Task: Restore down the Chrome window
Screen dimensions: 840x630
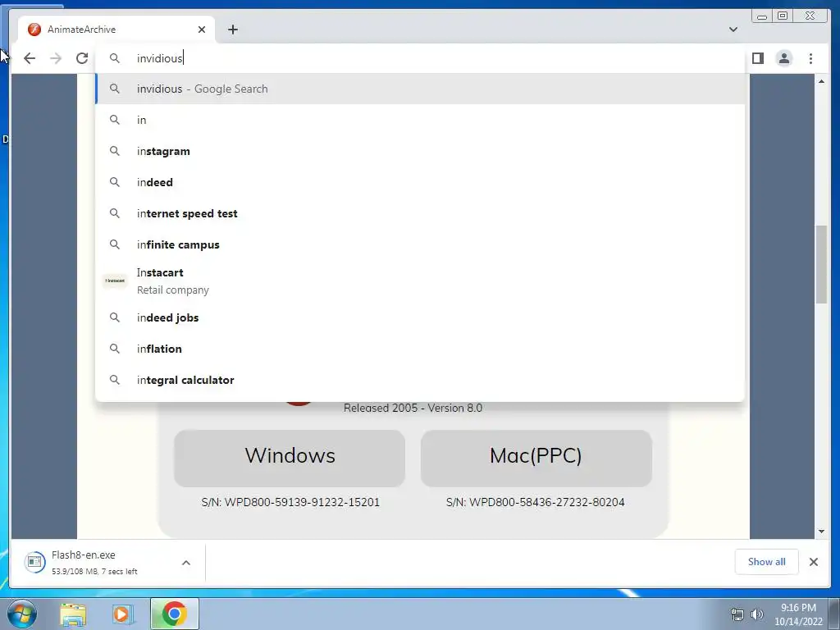Action: (x=782, y=16)
